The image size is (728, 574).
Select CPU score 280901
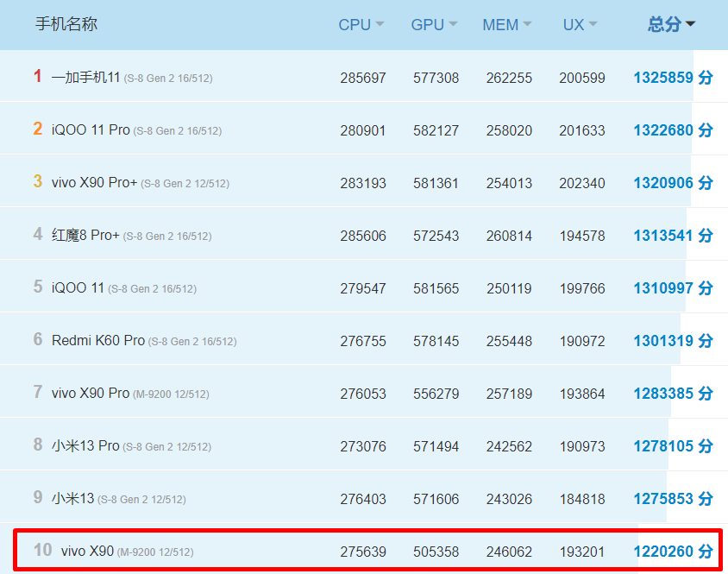pyautogui.click(x=363, y=130)
